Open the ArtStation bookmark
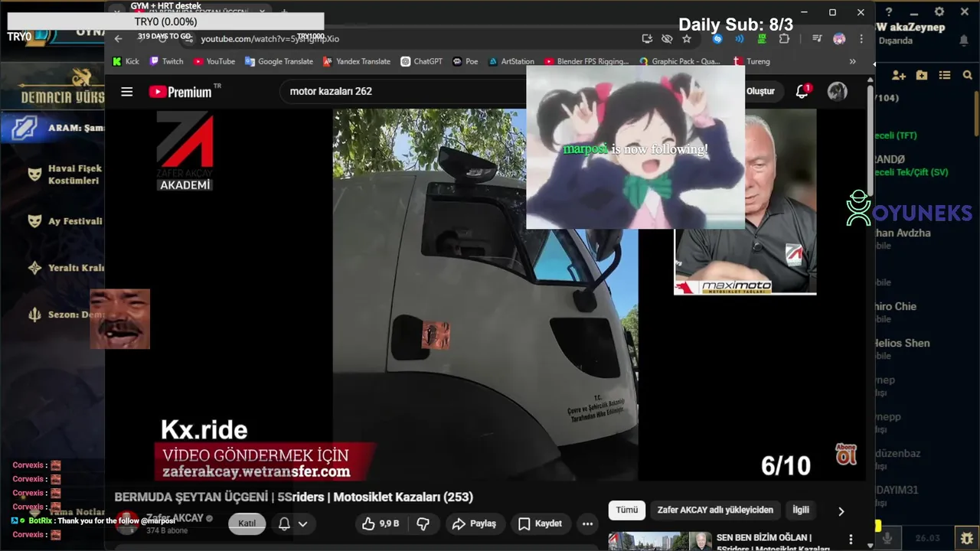This screenshot has height=551, width=980. [511, 61]
